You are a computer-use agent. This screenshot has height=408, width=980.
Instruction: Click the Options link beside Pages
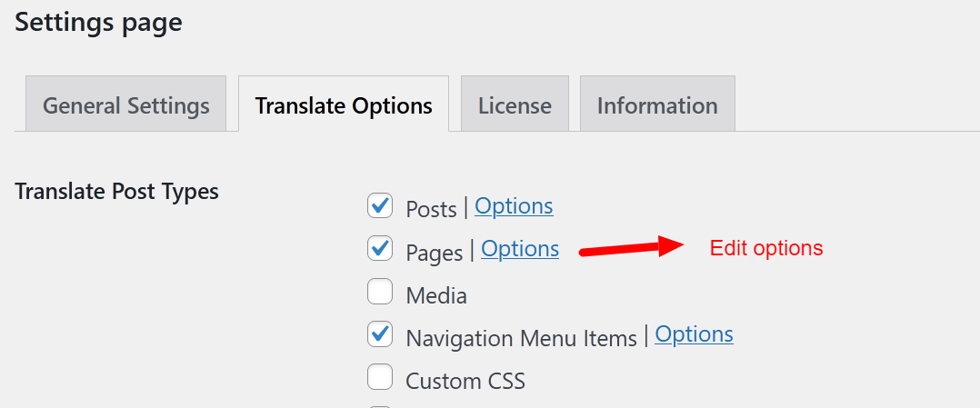[x=520, y=249]
